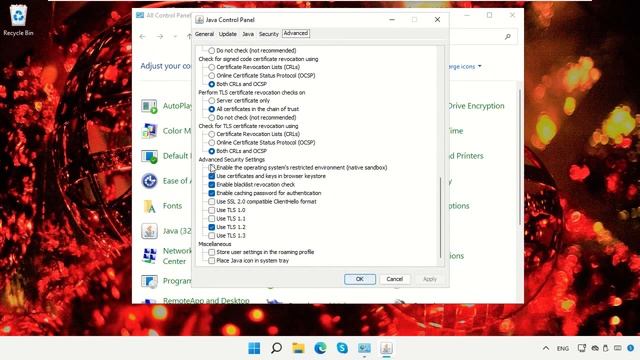Open the Color Management icon
Screen dimensions: 640x360
pos(149,131)
